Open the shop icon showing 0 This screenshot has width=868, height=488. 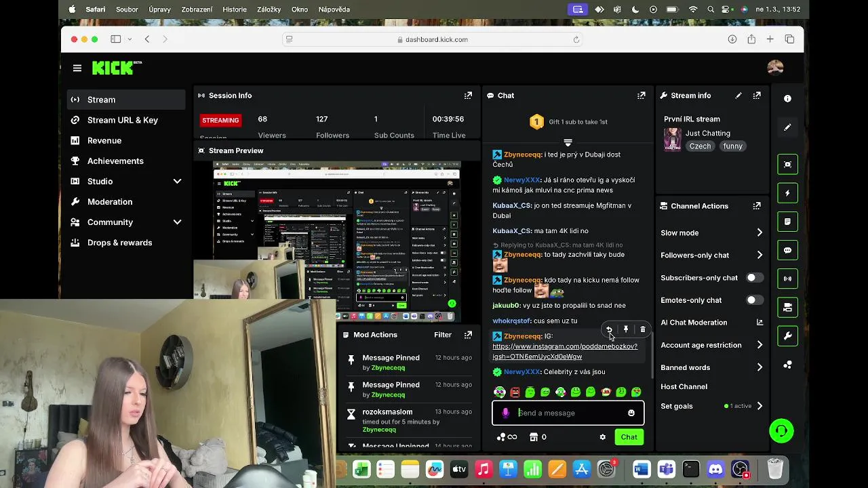click(538, 437)
